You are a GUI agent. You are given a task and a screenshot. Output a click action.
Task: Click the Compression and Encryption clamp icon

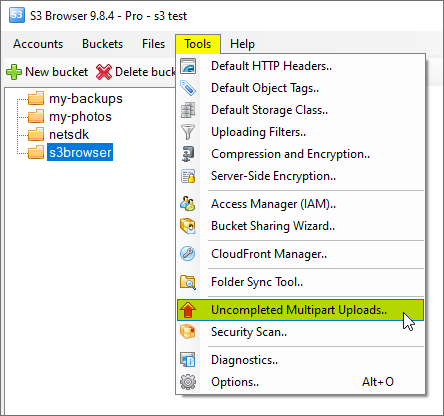188,154
